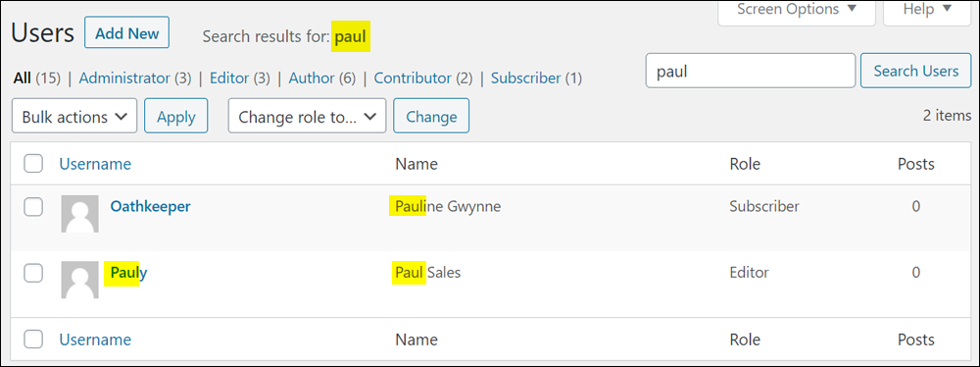This screenshot has width=980, height=367.
Task: Tick the select-all checkbox in footer
Action: click(33, 340)
